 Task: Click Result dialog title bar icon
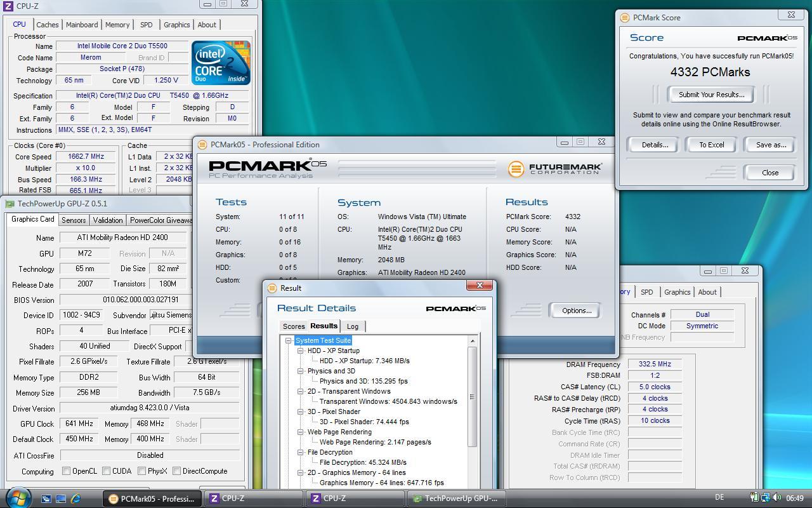coord(272,288)
